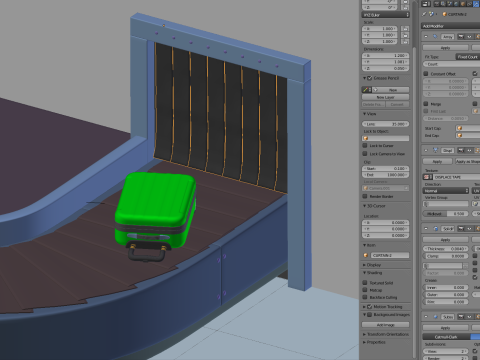
Task: Expand the Transform Orientations panel
Action: [x=364, y=334]
